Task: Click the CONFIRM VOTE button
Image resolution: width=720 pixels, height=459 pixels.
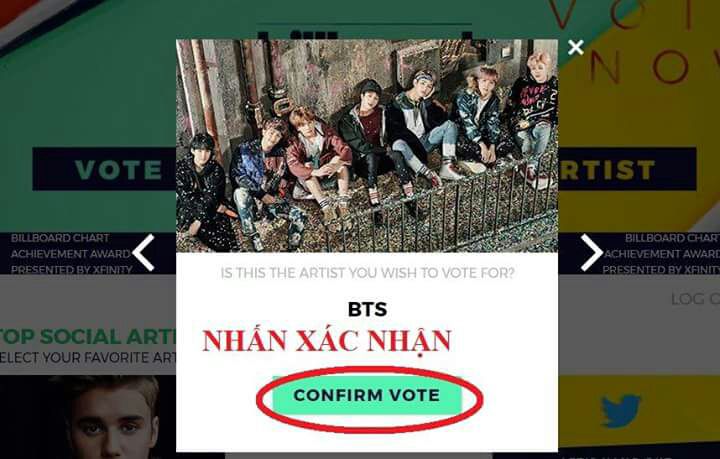Action: coord(366,395)
